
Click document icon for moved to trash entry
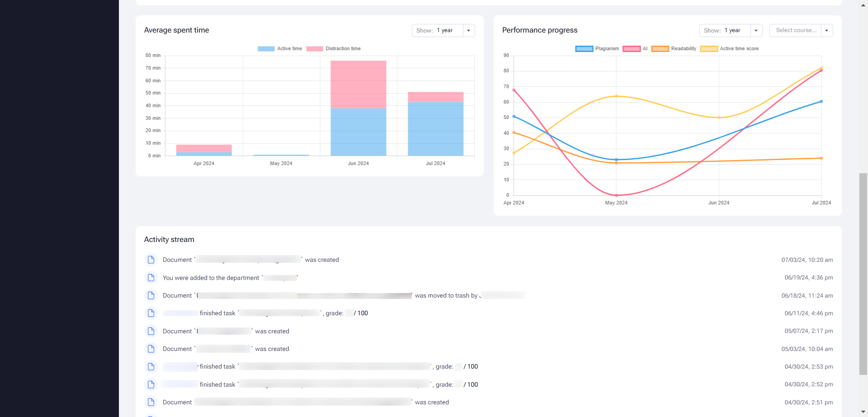[x=151, y=295]
